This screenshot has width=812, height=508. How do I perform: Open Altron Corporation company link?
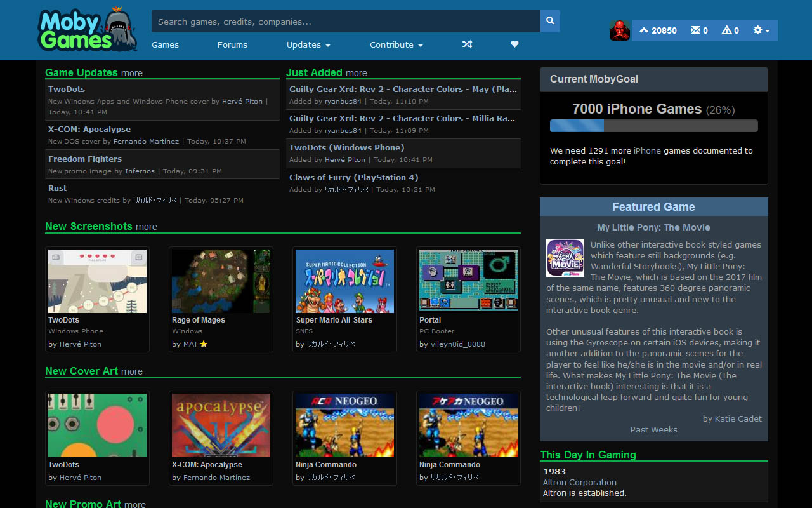click(x=580, y=482)
